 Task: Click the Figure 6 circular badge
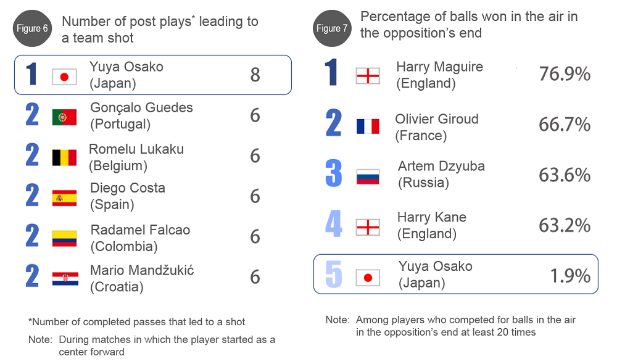tap(32, 28)
